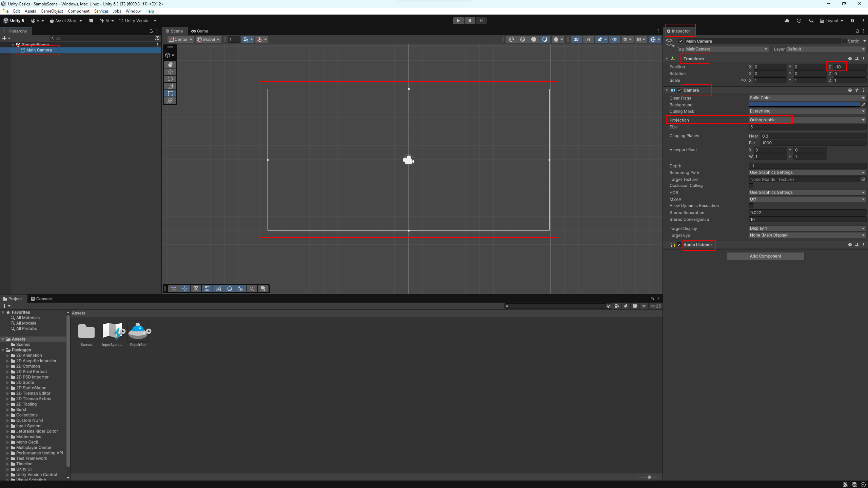The height and width of the screenshot is (488, 868).
Task: Open the RepairBot asset thumbnail
Action: pos(138,331)
